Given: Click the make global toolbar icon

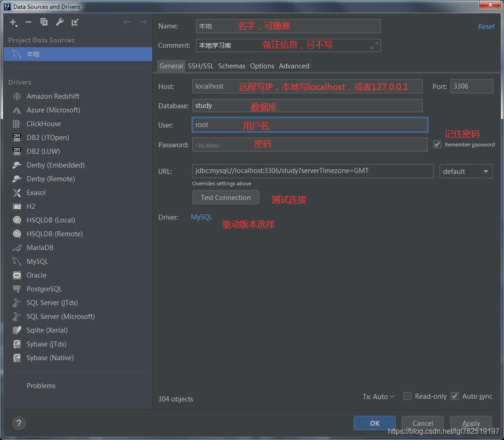Looking at the screenshot, I should tap(75, 22).
